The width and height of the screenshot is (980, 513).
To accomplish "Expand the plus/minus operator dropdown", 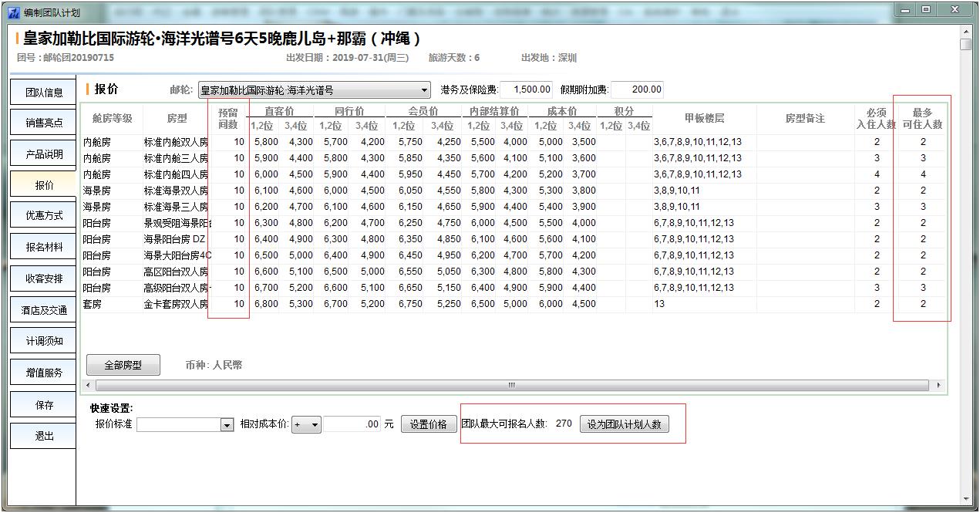I will [x=315, y=425].
